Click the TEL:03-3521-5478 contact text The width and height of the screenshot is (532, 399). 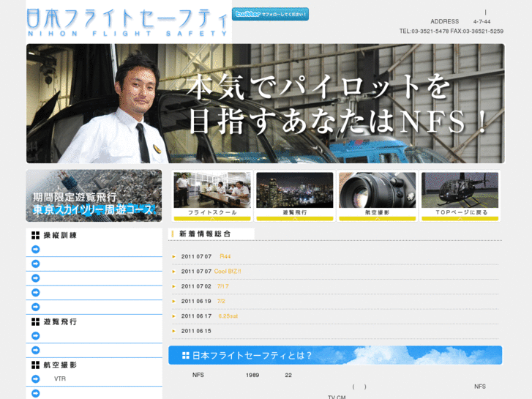[424, 31]
